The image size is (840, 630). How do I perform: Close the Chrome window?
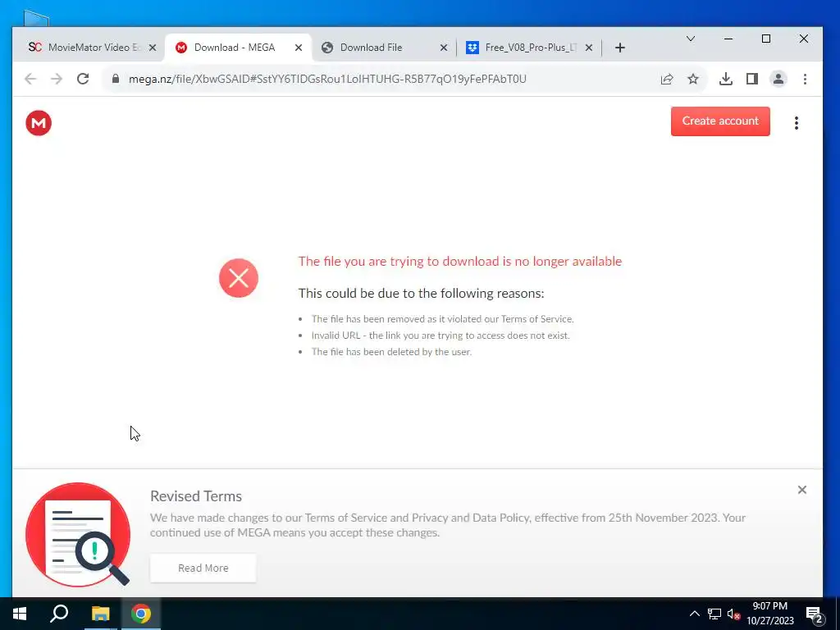coord(804,39)
